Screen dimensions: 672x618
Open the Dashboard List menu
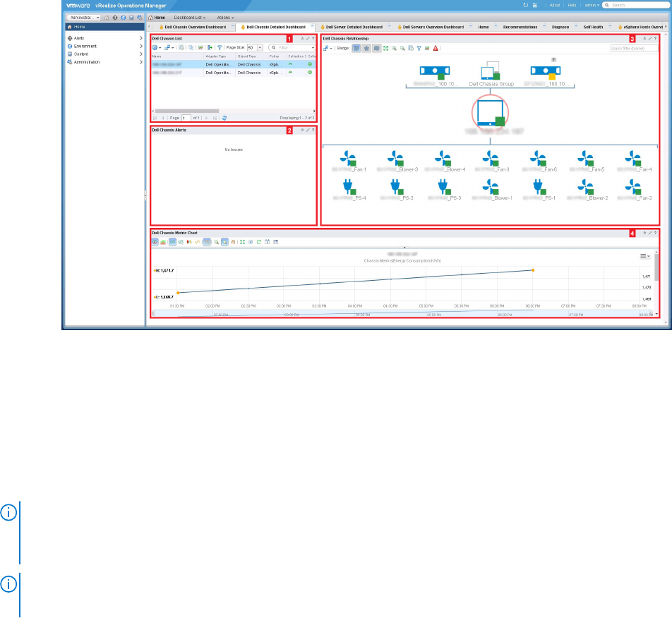tap(189, 18)
